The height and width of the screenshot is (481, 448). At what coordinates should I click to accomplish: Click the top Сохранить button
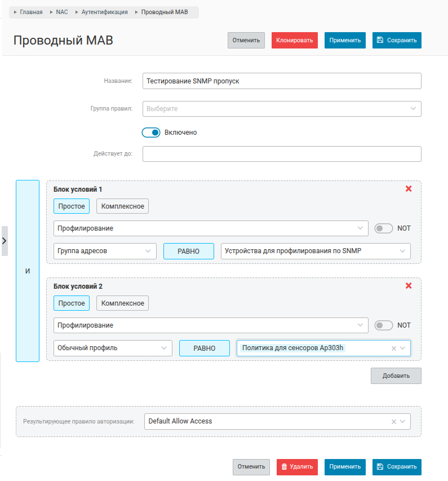coord(397,40)
